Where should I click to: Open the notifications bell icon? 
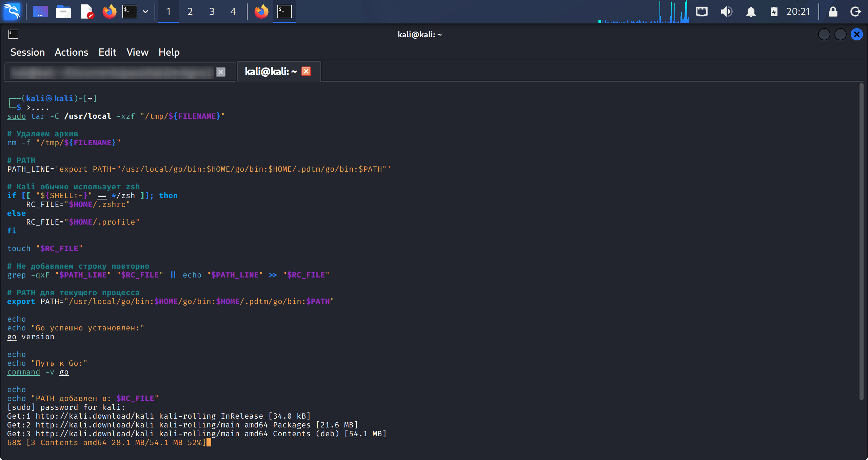[x=751, y=12]
